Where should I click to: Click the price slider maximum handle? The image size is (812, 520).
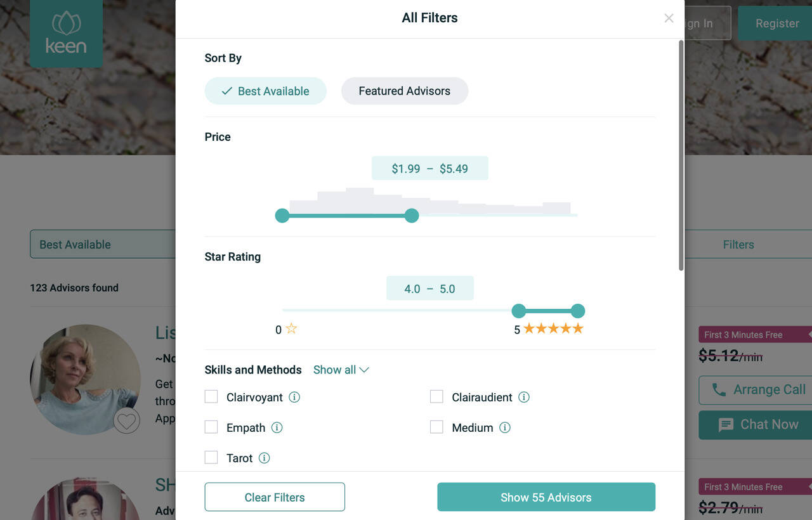tap(412, 216)
